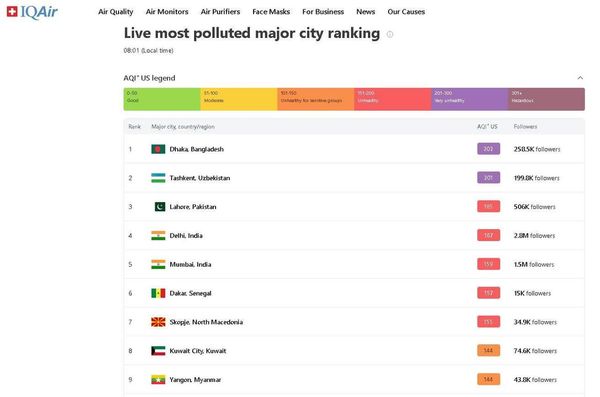Screen dimensions: 600x397
Task: Click the Uzbekistan flag icon
Action: [x=158, y=178]
